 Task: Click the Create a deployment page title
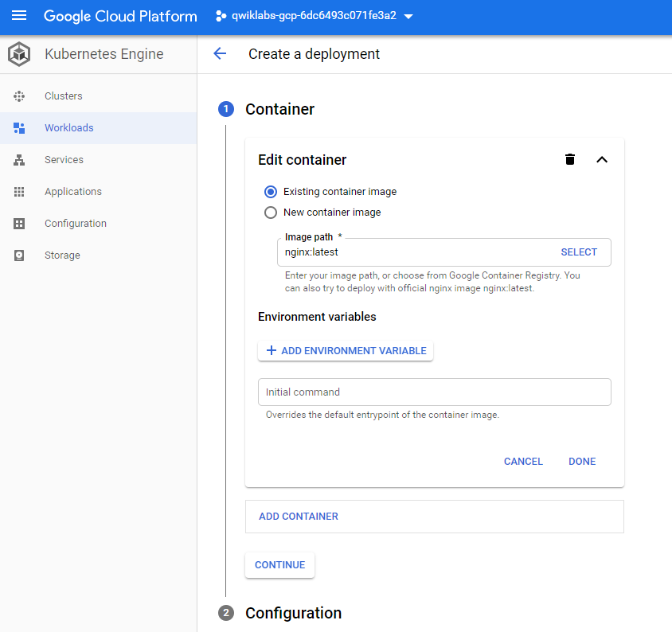(x=314, y=54)
